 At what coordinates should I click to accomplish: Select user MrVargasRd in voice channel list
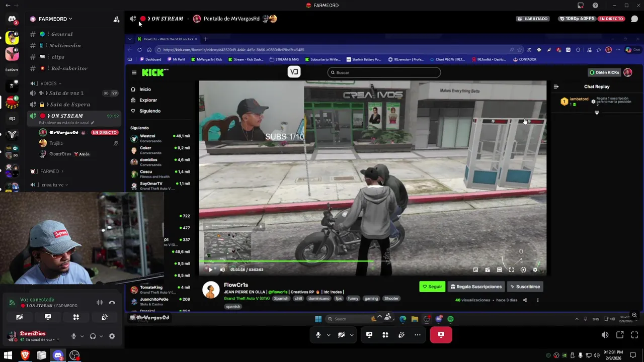[x=64, y=133]
